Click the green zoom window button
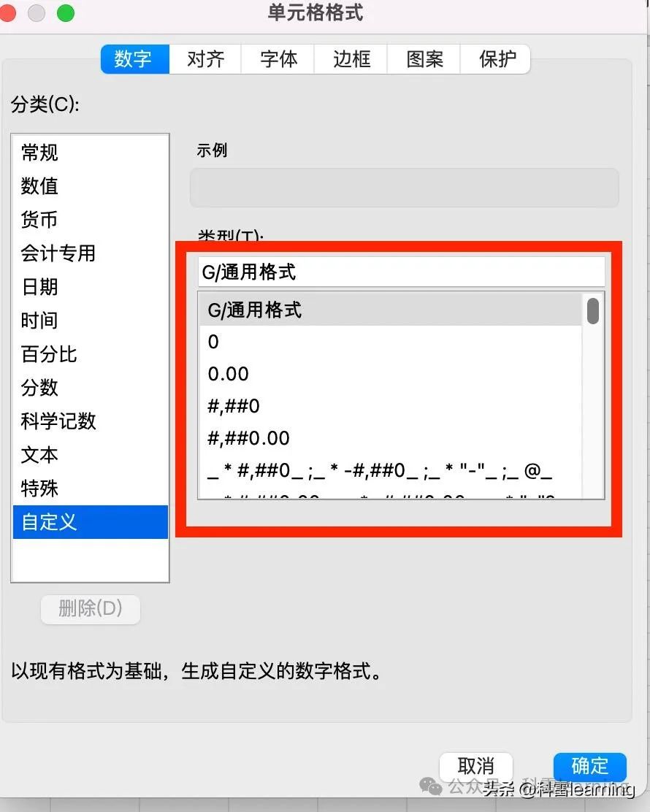Screen dimensions: 650x812 click(x=66, y=13)
